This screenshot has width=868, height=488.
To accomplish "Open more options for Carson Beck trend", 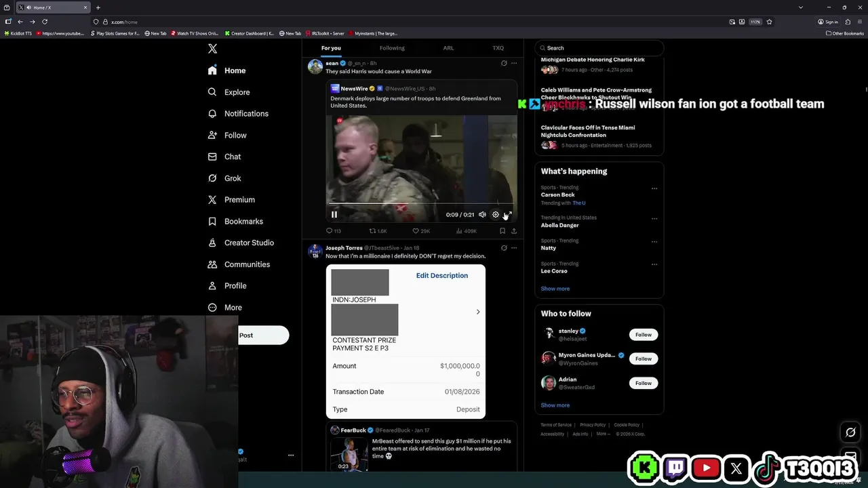I will pos(654,188).
